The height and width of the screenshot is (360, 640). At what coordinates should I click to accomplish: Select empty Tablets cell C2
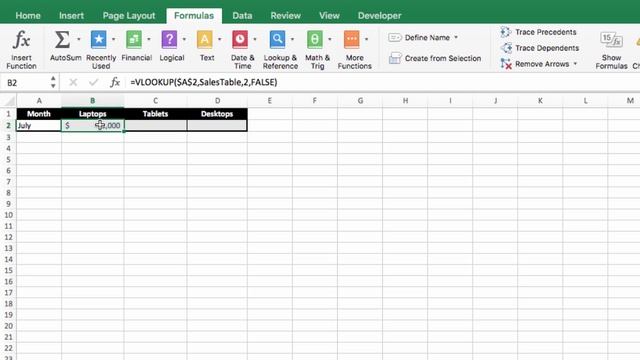[156, 125]
